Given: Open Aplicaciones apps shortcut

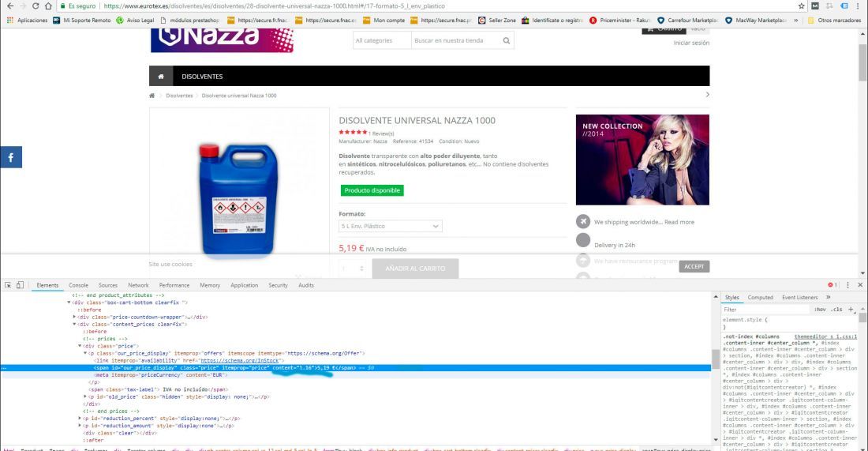Looking at the screenshot, I should pyautogui.click(x=27, y=20).
